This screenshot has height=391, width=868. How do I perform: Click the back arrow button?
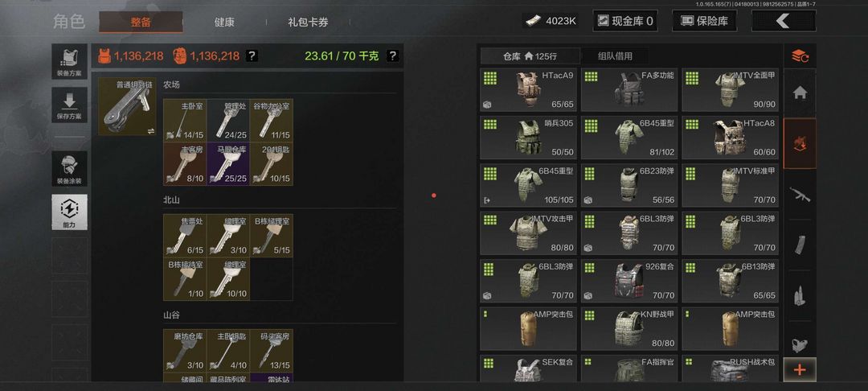(x=784, y=21)
